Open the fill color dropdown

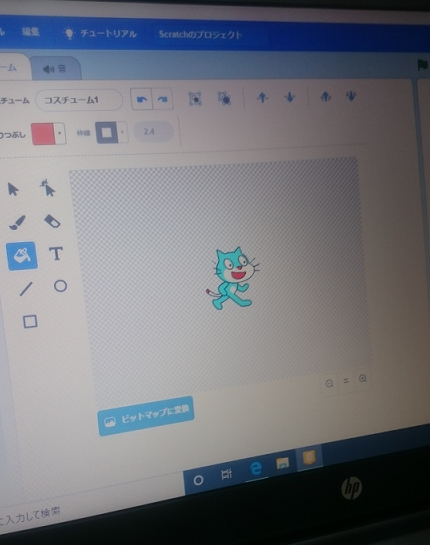60,133
